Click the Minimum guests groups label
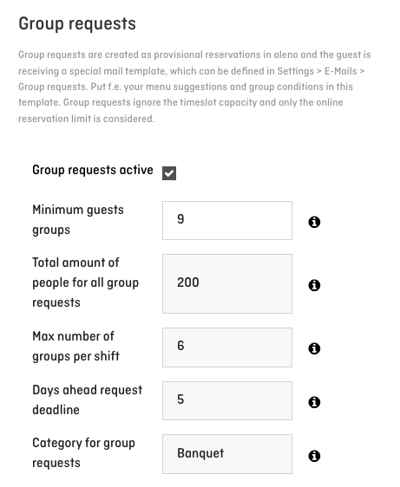Image resolution: width=400 pixels, height=487 pixels. (x=78, y=220)
